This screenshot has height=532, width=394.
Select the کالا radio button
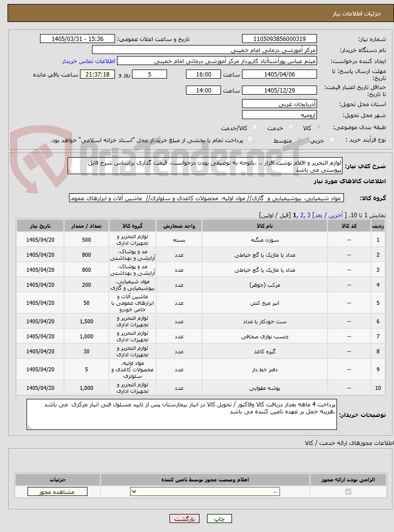318,127
